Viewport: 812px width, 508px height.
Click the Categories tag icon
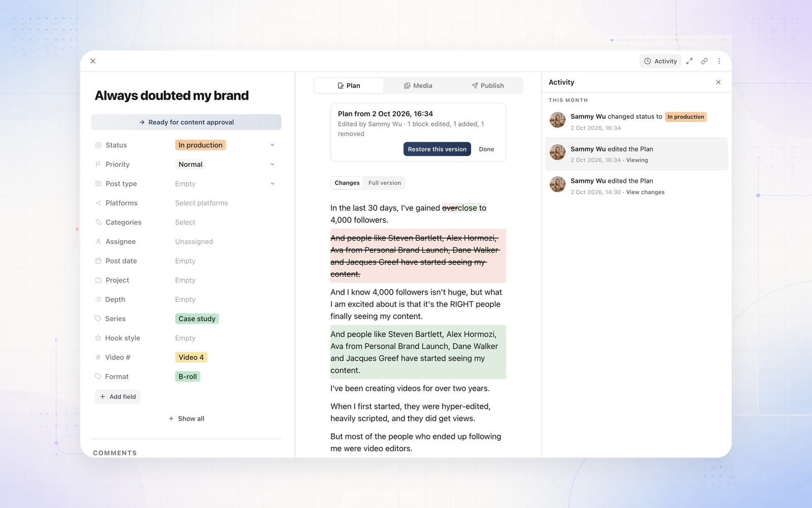(98, 223)
